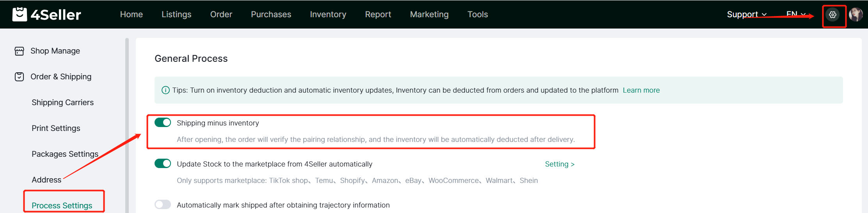Open the Learn more link
Viewport: 868px width, 213px height.
tap(641, 90)
